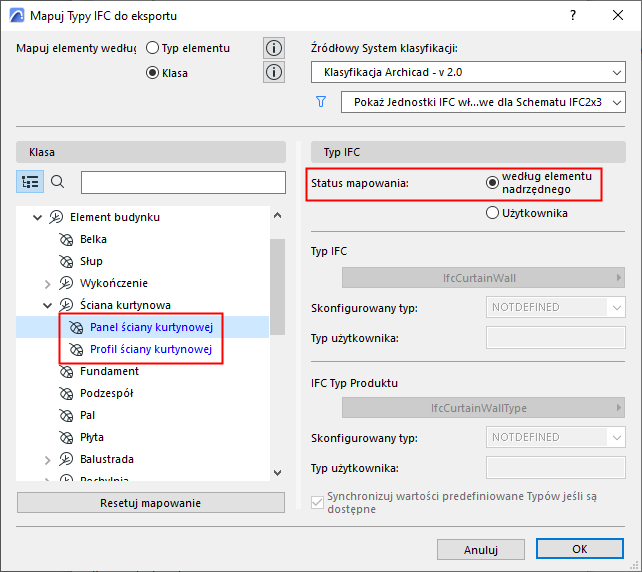Click the leaf icon beside Podzespół
The height and width of the screenshot is (572, 642).
point(66,393)
